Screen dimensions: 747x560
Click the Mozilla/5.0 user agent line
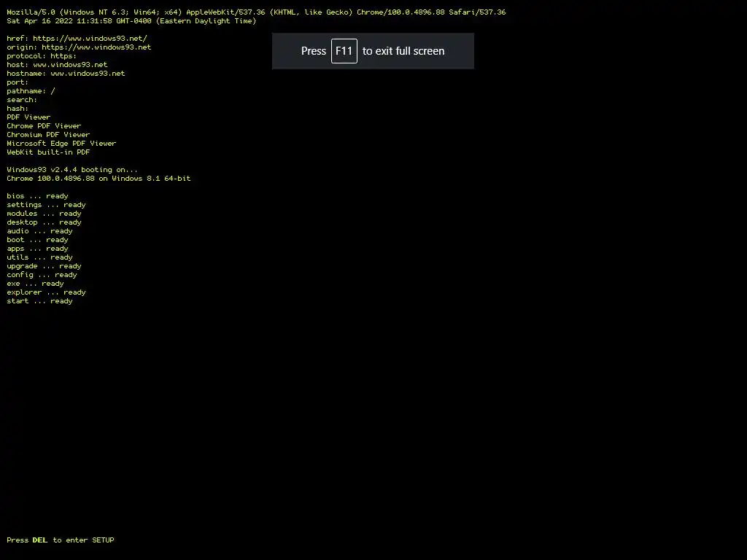point(256,12)
